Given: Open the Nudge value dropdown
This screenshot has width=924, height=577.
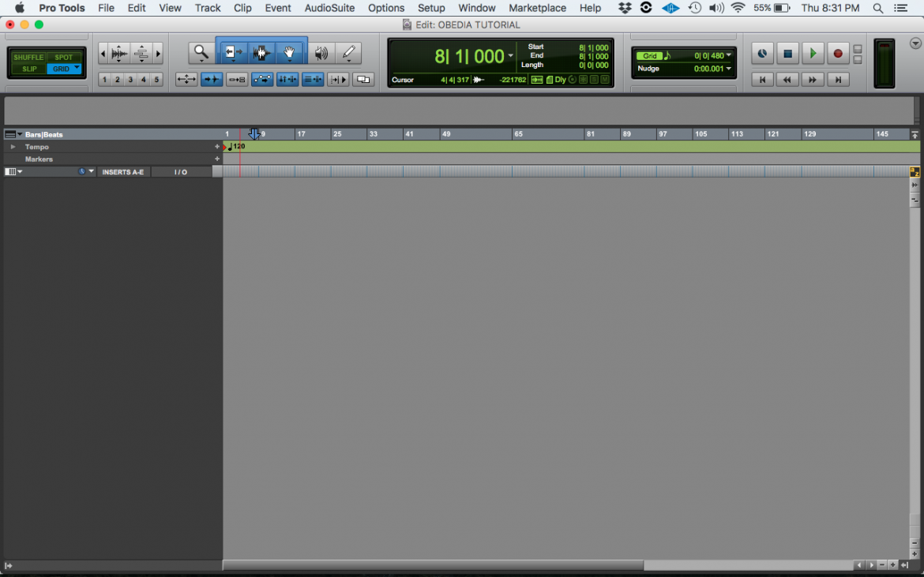Looking at the screenshot, I should pos(728,68).
